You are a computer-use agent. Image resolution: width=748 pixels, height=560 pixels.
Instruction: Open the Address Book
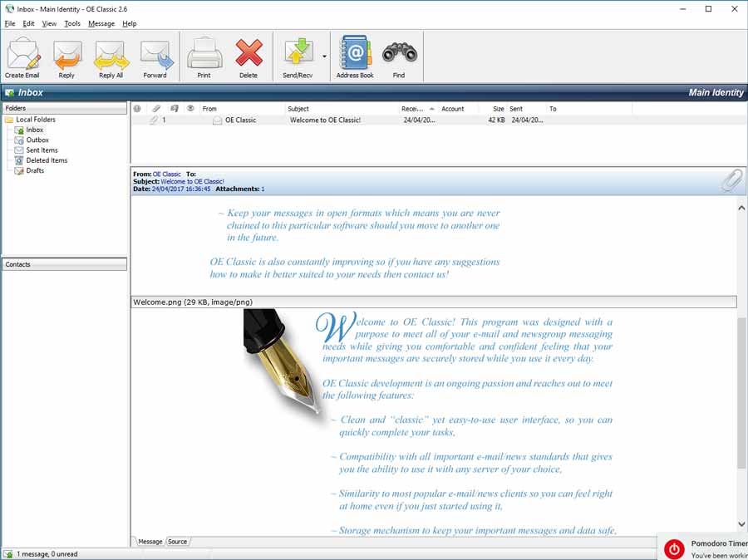click(x=355, y=57)
